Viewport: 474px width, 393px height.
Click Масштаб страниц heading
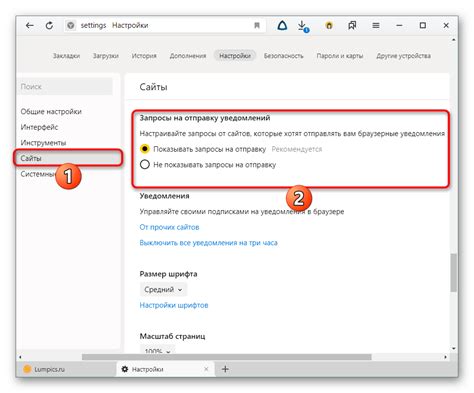[x=172, y=336]
